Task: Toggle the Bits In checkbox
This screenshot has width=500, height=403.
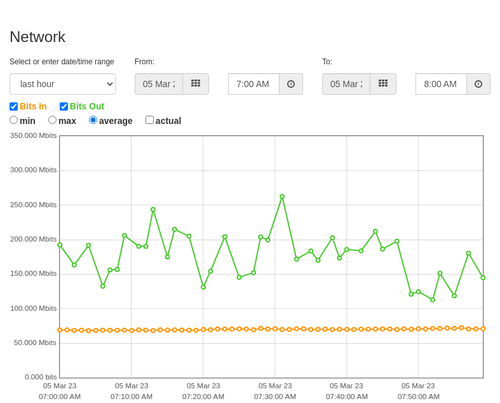Action: pyautogui.click(x=14, y=106)
